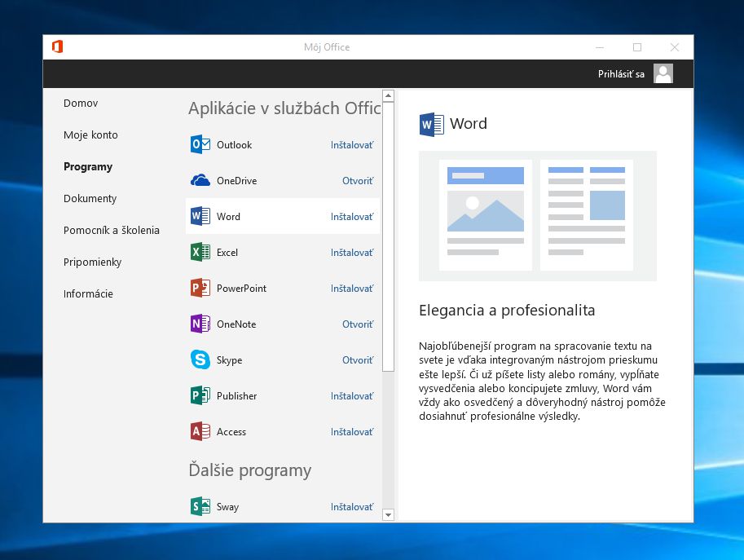The image size is (744, 560).
Task: Select the OneNote row label
Action: [x=236, y=324]
